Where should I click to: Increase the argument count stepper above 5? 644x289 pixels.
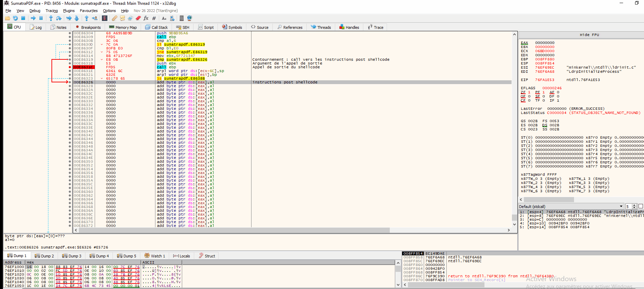pos(634,205)
